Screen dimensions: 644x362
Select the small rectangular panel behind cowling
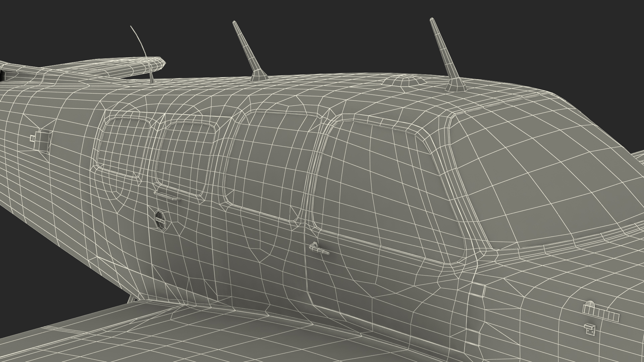[x=477, y=290]
